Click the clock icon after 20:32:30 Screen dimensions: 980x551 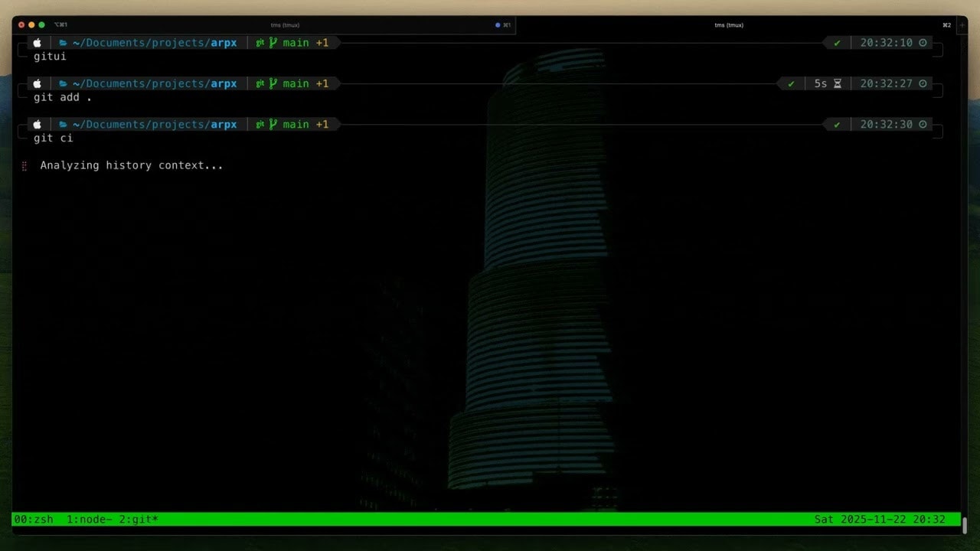[923, 124]
